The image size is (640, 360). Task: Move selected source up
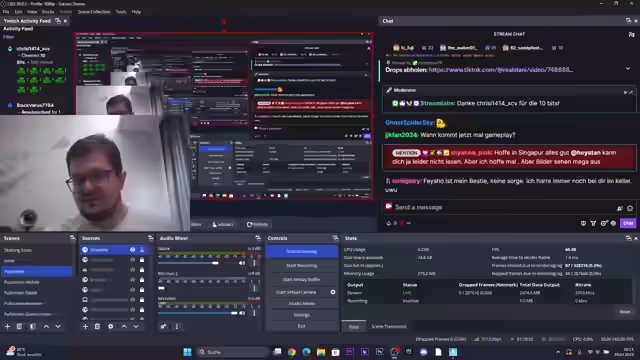click(124, 327)
